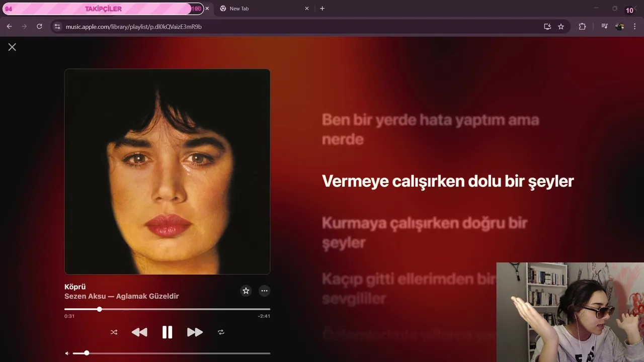The height and width of the screenshot is (362, 644).
Task: Click the Sezen Aksu album artwork
Action: click(167, 171)
